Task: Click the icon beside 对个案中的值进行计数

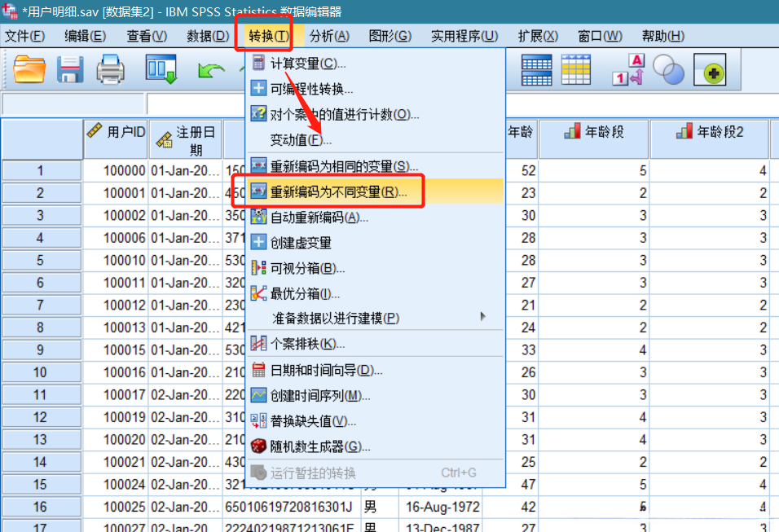Action: click(x=258, y=114)
